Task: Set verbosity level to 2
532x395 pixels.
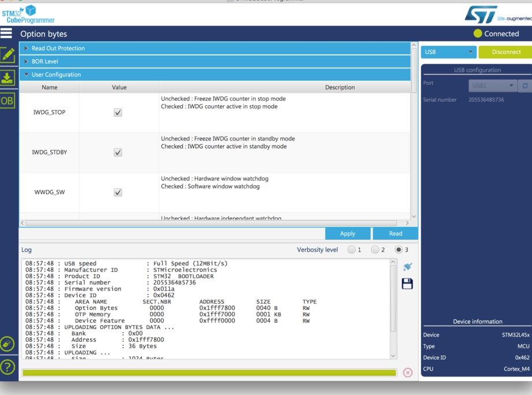Action: point(375,250)
